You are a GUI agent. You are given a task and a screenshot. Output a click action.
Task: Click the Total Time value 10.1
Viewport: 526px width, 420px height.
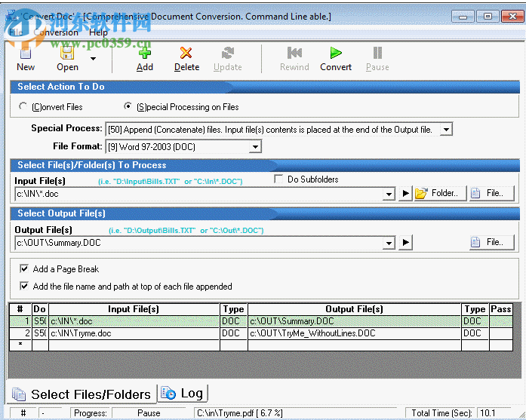pyautogui.click(x=488, y=413)
